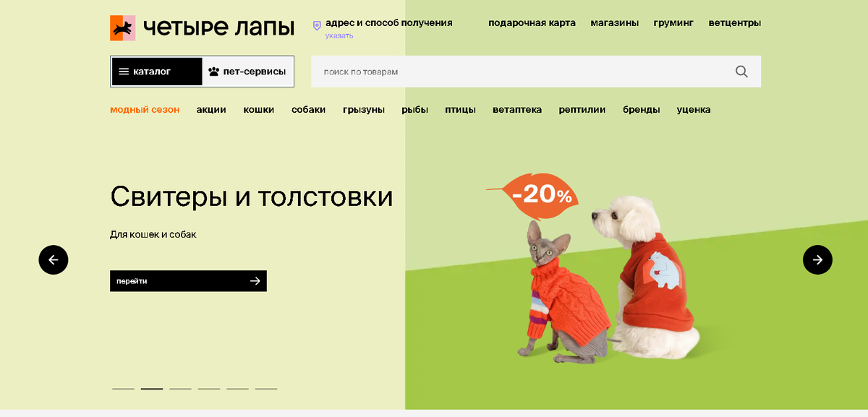Open the кошки category
The height and width of the screenshot is (417, 868).
(x=259, y=110)
